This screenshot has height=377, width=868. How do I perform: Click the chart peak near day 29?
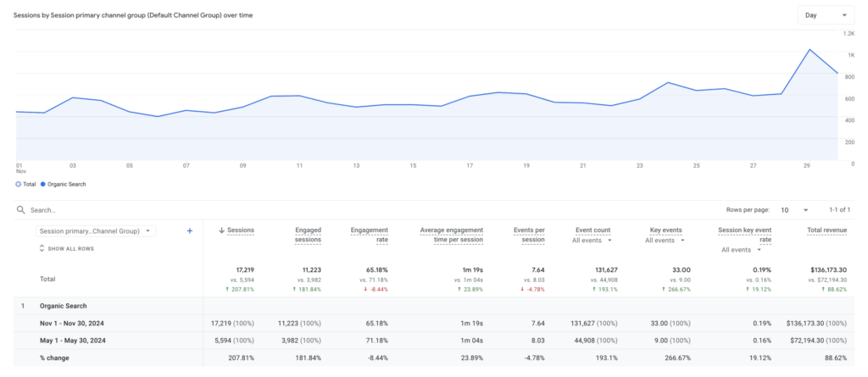(810, 49)
